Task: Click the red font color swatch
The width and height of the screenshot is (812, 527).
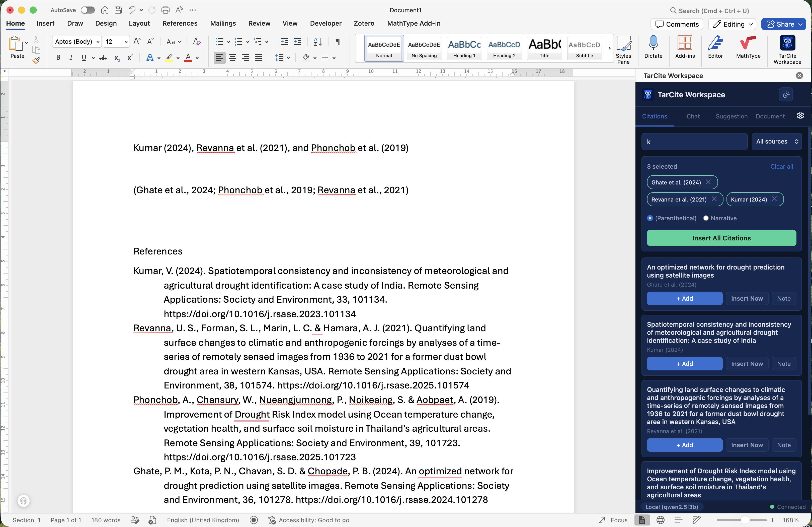Action: click(x=188, y=58)
